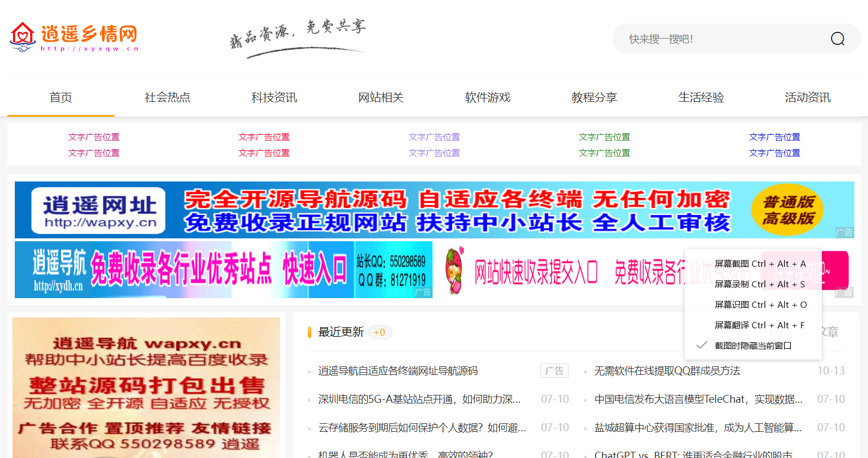Open the 首页 navigation tab
This screenshot has height=458, width=868.
(x=61, y=97)
